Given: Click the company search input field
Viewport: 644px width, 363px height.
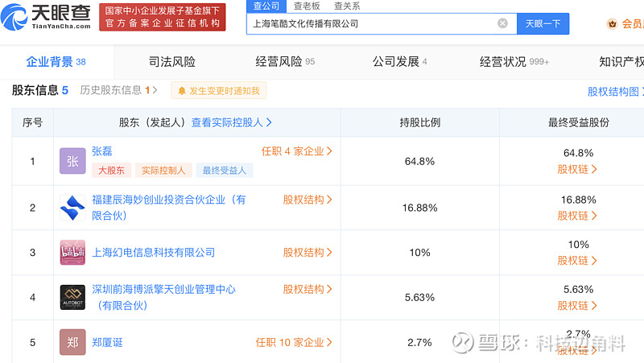Looking at the screenshot, I should point(372,24).
